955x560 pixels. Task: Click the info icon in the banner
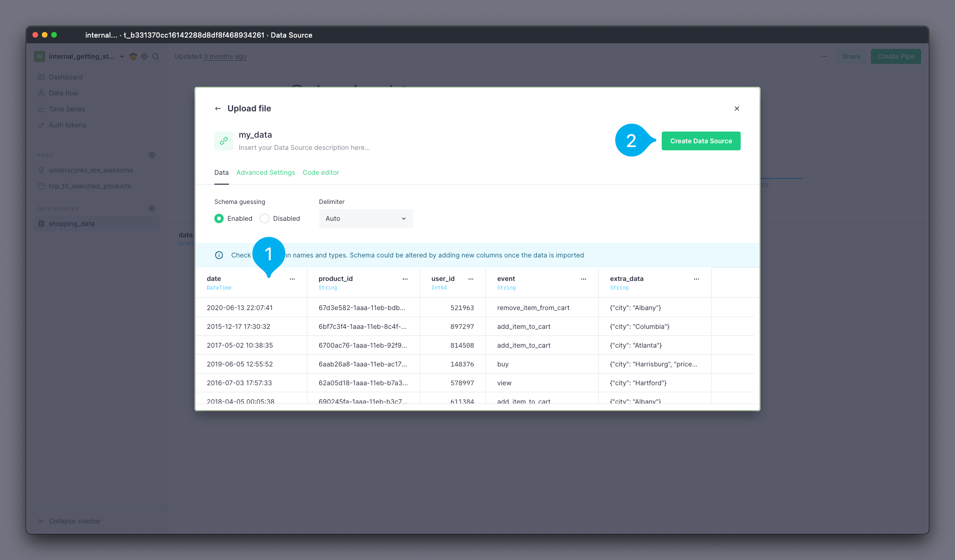pos(219,255)
